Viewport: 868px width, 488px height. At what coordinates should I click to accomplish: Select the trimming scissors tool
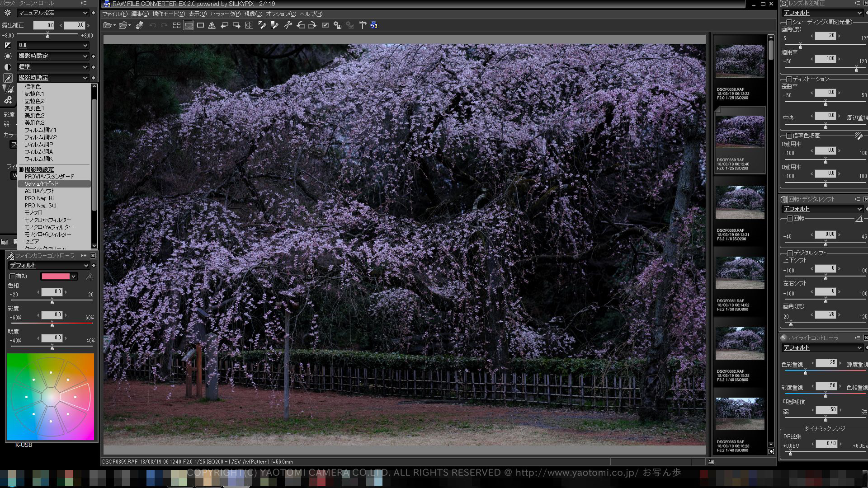[288, 25]
